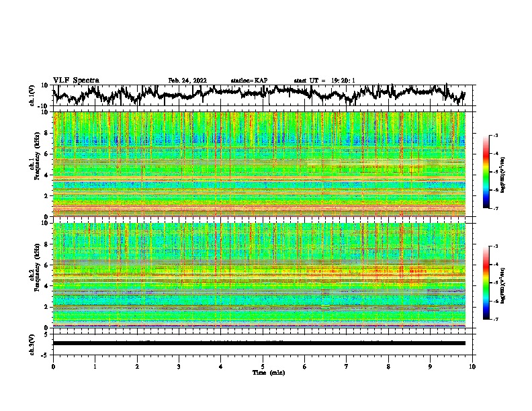Click the '5' tick on ch.3(V) axis
This screenshot has height=411, width=532.
tap(46, 334)
